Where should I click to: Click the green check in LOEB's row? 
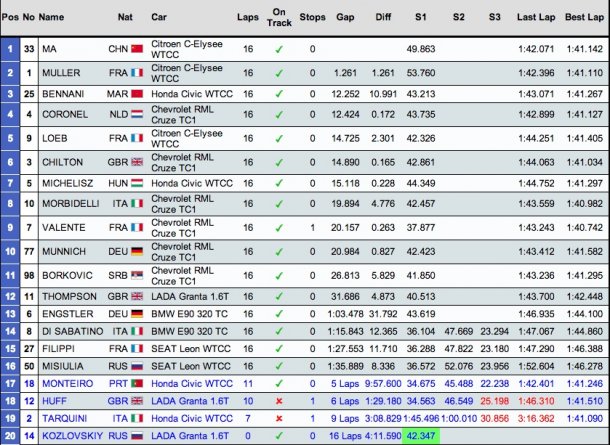pos(279,138)
